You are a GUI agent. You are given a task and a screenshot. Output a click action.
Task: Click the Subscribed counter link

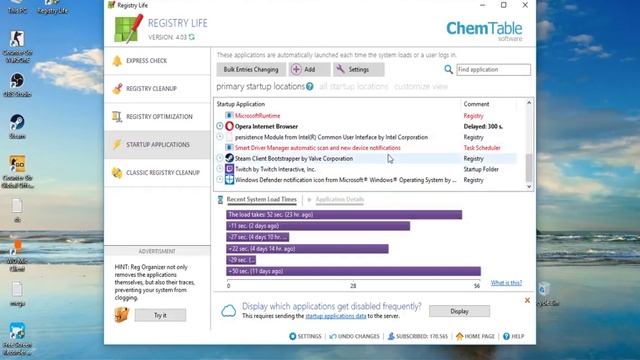point(418,336)
